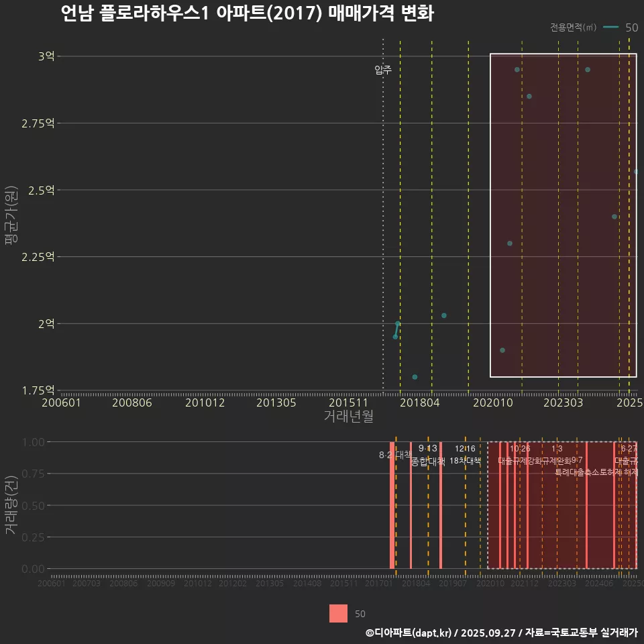Click the 2.4억 data point near right edge

[614, 217]
